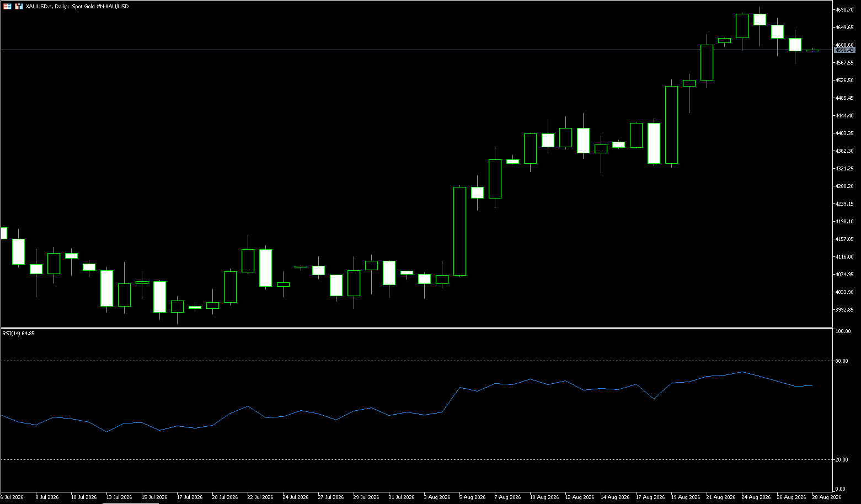The image size is (861, 504).
Task: Click the RSI 100.00 scale label
Action: click(x=843, y=331)
